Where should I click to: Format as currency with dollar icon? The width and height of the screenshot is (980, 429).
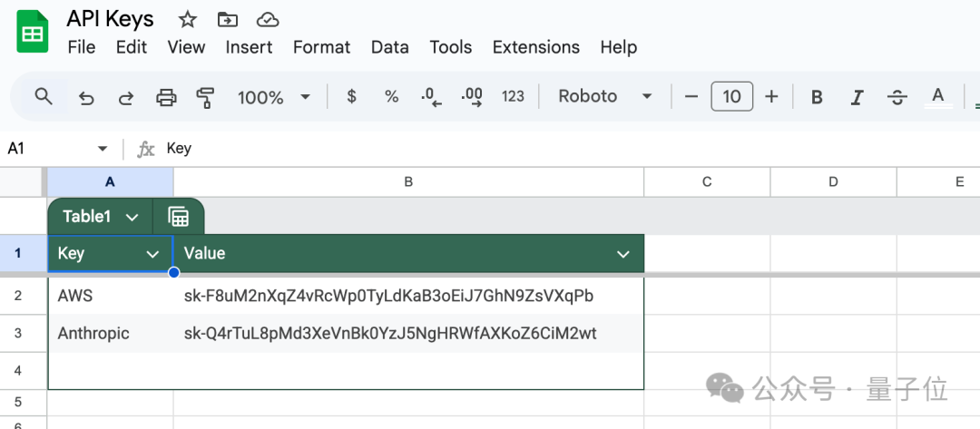point(351,96)
